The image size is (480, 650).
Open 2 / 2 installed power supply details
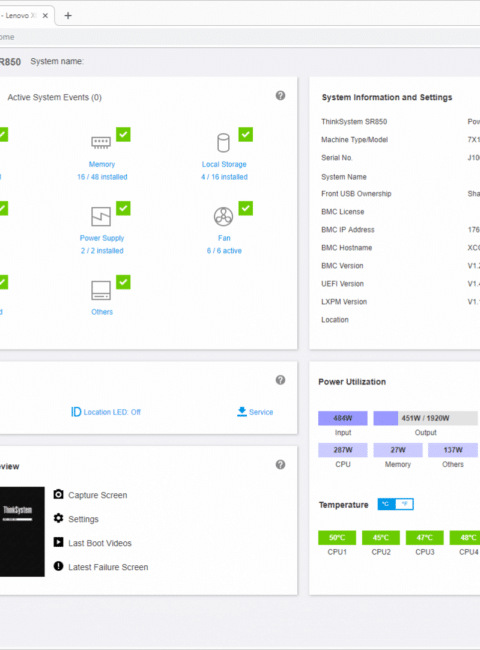102,251
